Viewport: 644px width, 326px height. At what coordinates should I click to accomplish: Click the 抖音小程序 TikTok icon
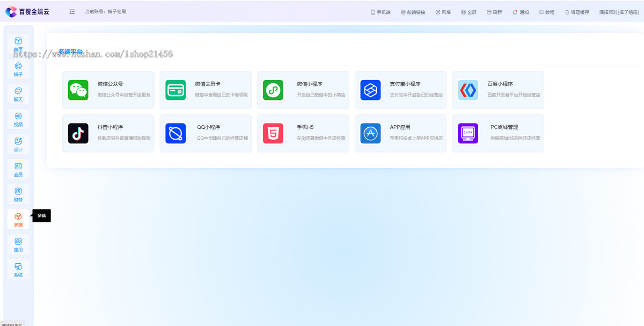tap(78, 133)
